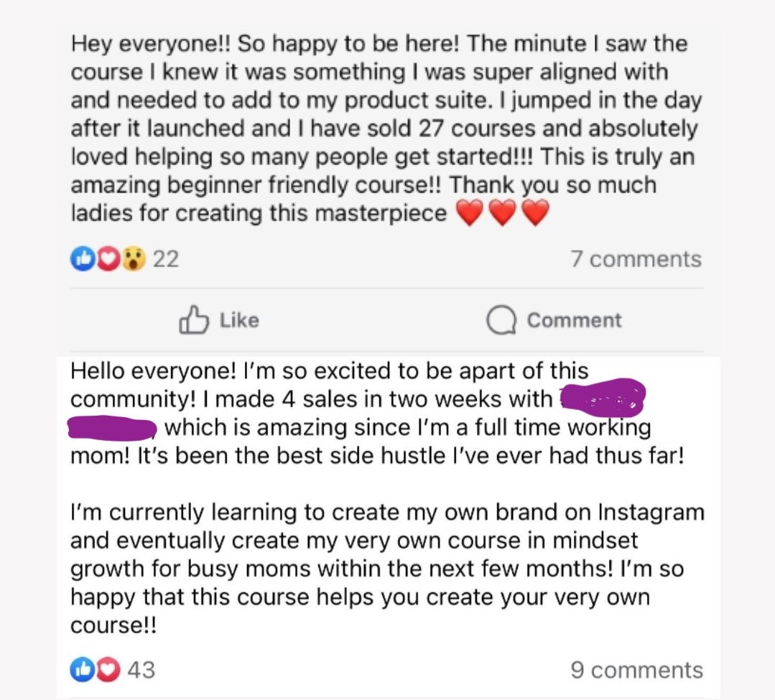Click the middle red heart emoji

(x=502, y=214)
